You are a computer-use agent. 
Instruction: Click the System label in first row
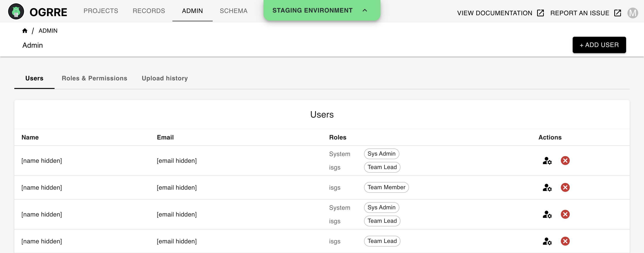339,154
